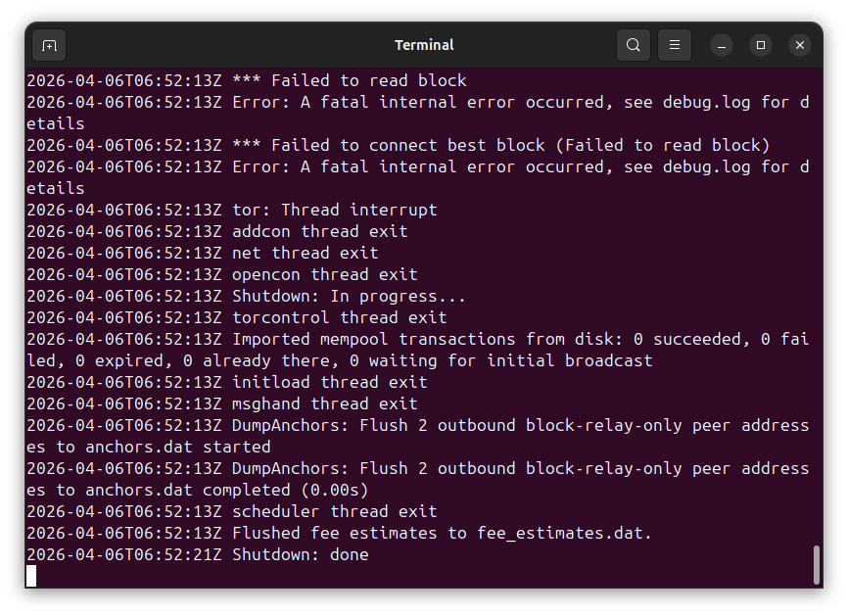Click the terminal cursor block

pyautogui.click(x=31, y=576)
